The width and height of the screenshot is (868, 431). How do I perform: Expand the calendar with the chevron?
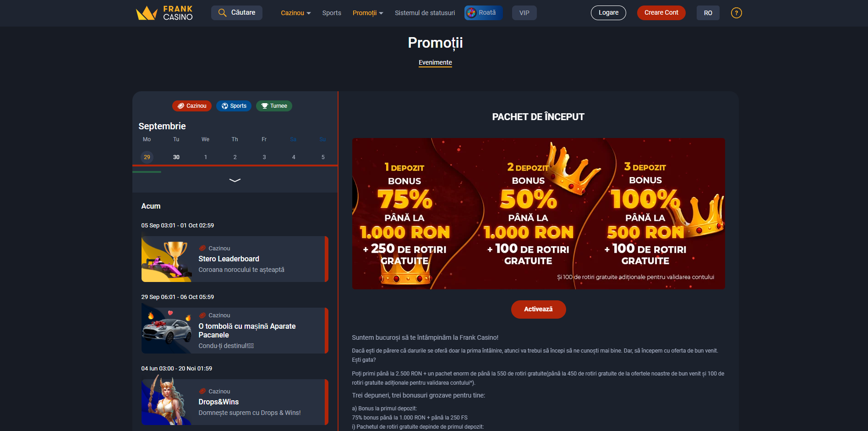tap(235, 180)
